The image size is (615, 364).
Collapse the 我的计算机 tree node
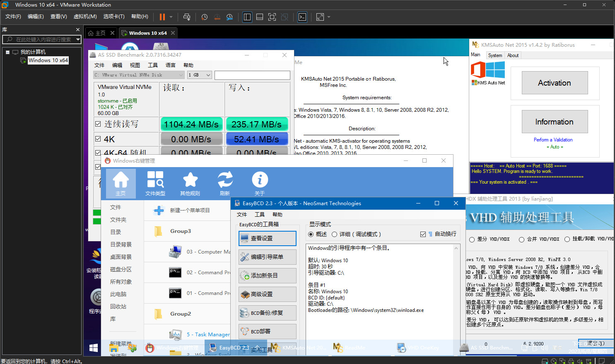pyautogui.click(x=7, y=52)
